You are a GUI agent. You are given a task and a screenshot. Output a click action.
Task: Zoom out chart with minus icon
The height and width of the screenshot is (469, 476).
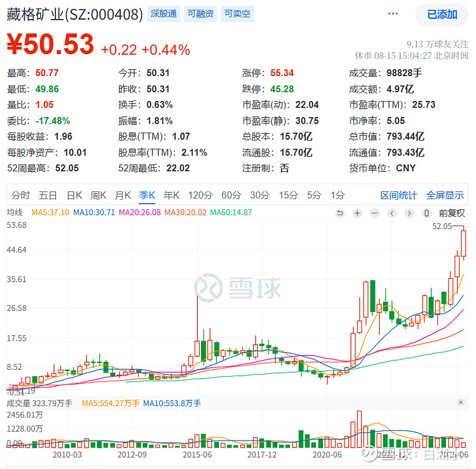375,213
